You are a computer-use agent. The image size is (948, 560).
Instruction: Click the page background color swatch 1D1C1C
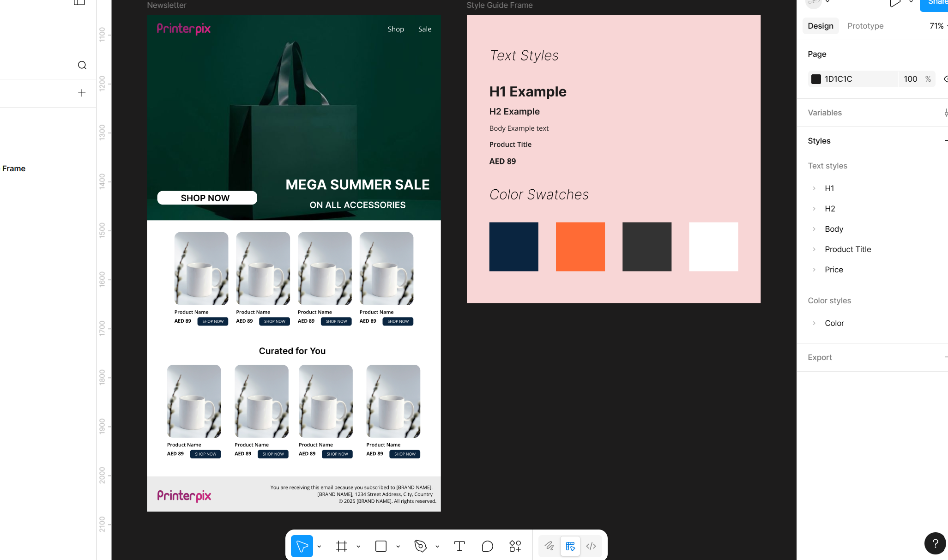point(816,79)
